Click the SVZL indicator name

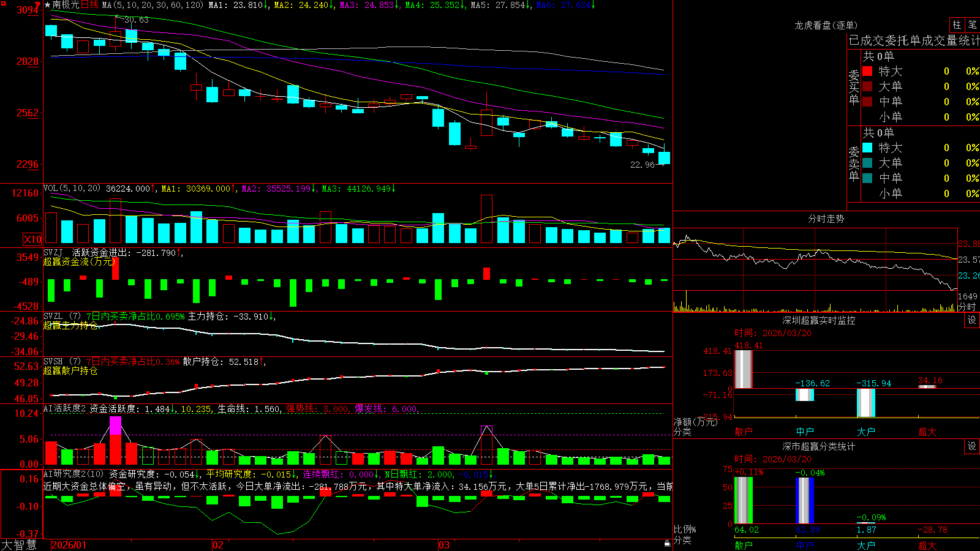click(x=53, y=316)
